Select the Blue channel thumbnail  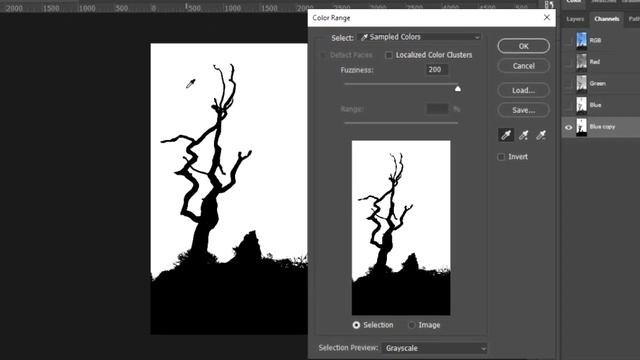click(581, 105)
